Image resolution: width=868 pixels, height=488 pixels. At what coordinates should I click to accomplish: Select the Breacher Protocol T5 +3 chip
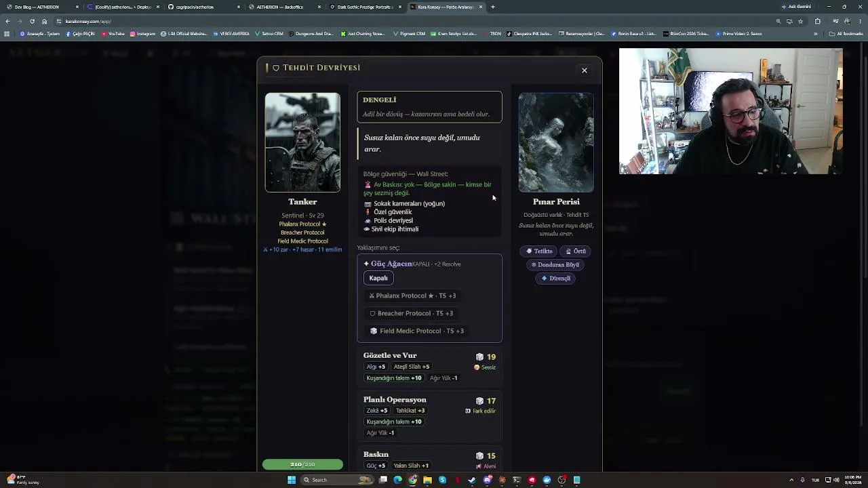pos(411,313)
